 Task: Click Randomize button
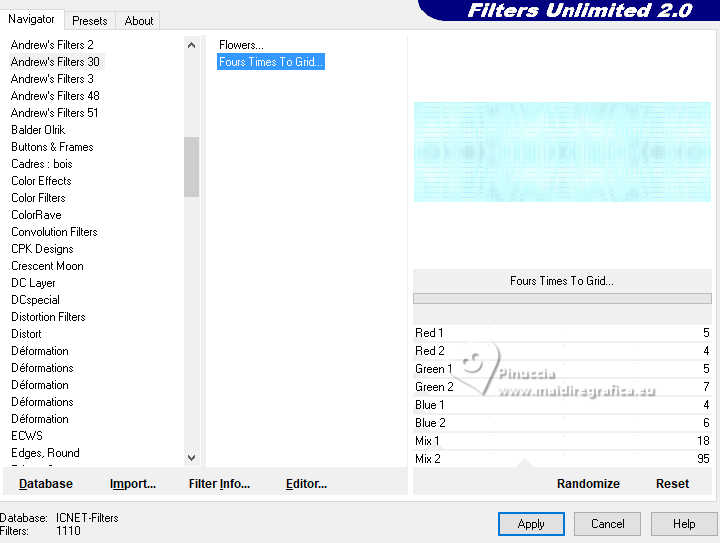588,484
